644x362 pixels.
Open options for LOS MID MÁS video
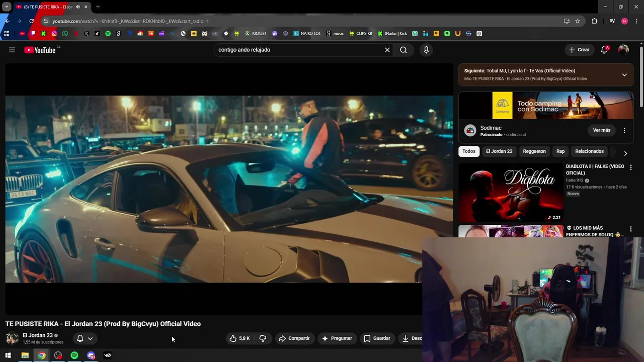point(631,229)
